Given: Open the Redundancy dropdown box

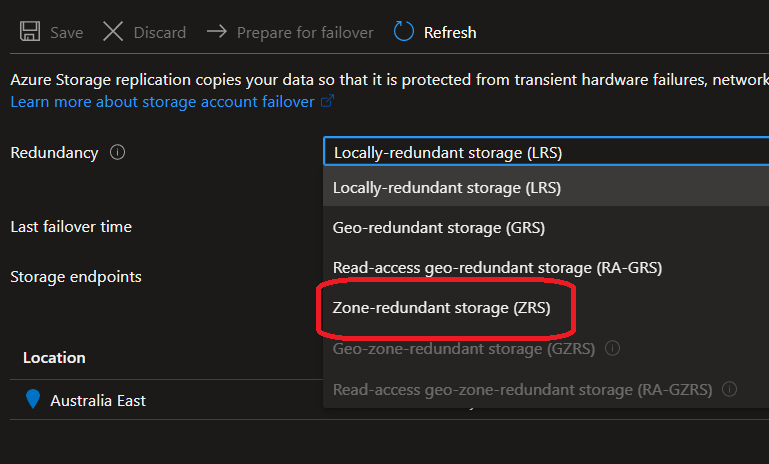Looking at the screenshot, I should point(545,153).
